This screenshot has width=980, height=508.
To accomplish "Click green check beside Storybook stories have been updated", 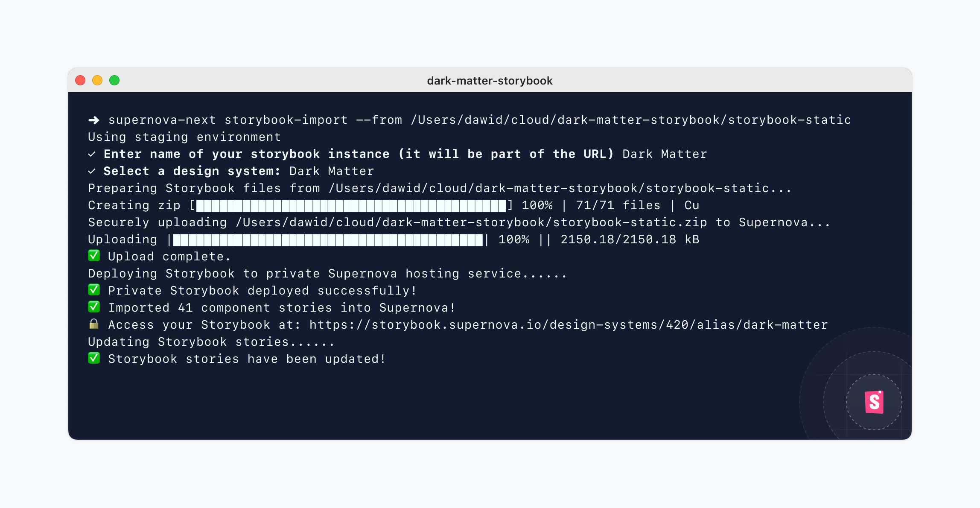I will tap(94, 358).
